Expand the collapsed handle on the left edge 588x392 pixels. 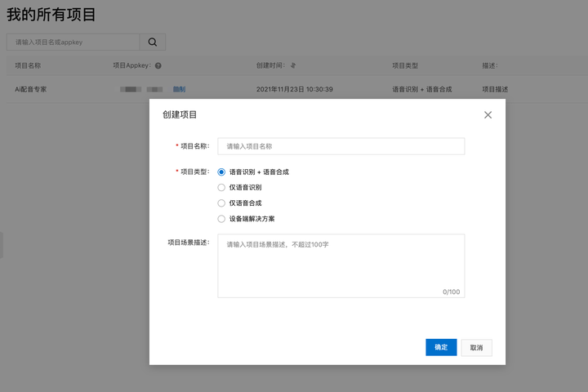coord(2,245)
